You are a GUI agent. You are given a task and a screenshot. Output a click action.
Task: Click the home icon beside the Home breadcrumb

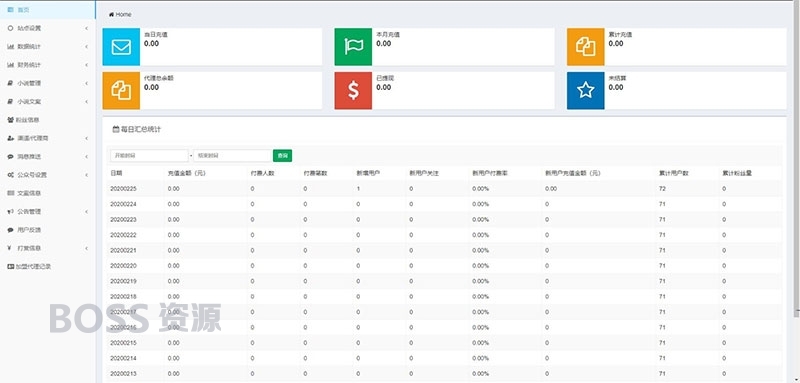click(x=111, y=14)
